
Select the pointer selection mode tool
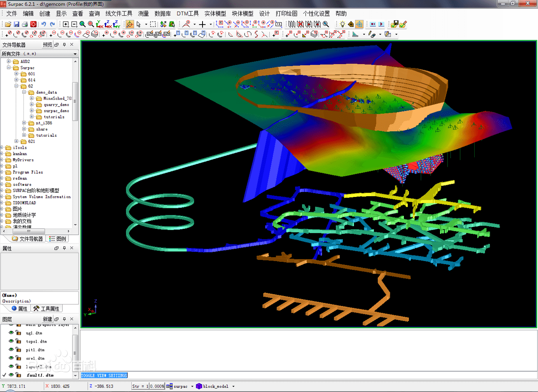click(x=138, y=24)
